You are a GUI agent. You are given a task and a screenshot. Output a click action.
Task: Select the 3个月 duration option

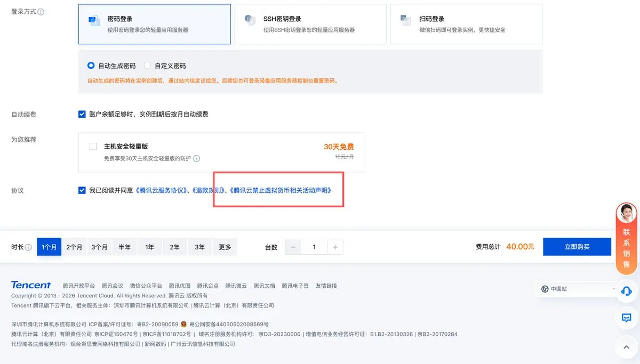click(x=99, y=247)
